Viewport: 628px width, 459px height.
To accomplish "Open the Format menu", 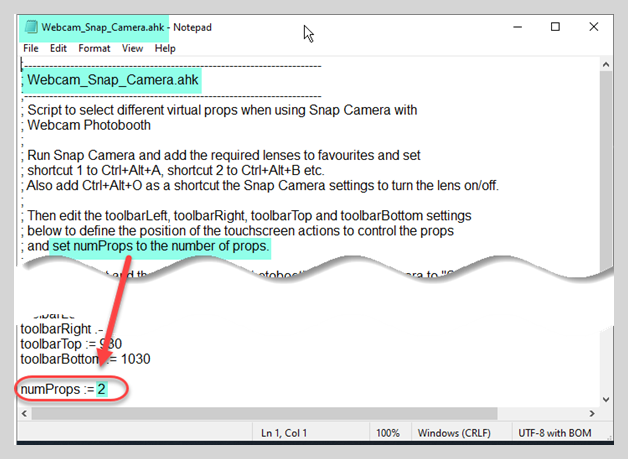I will (x=94, y=48).
